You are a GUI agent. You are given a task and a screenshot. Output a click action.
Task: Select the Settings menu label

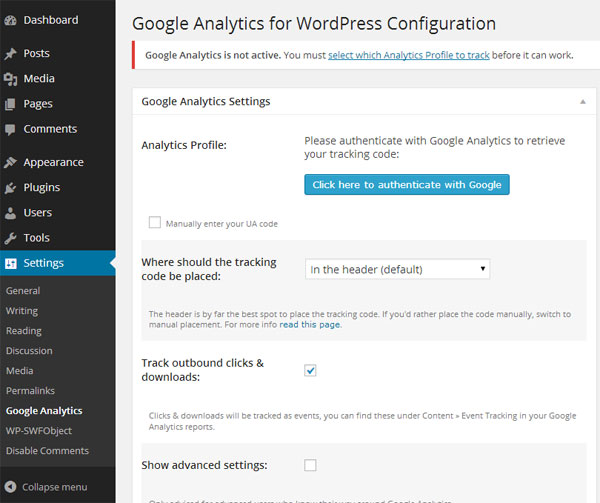44,263
